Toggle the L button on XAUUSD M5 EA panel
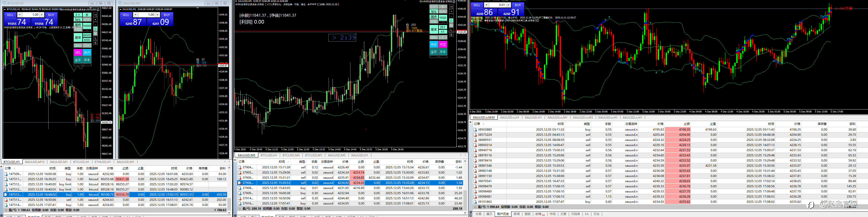This screenshot has height=217, width=868. [x=452, y=30]
